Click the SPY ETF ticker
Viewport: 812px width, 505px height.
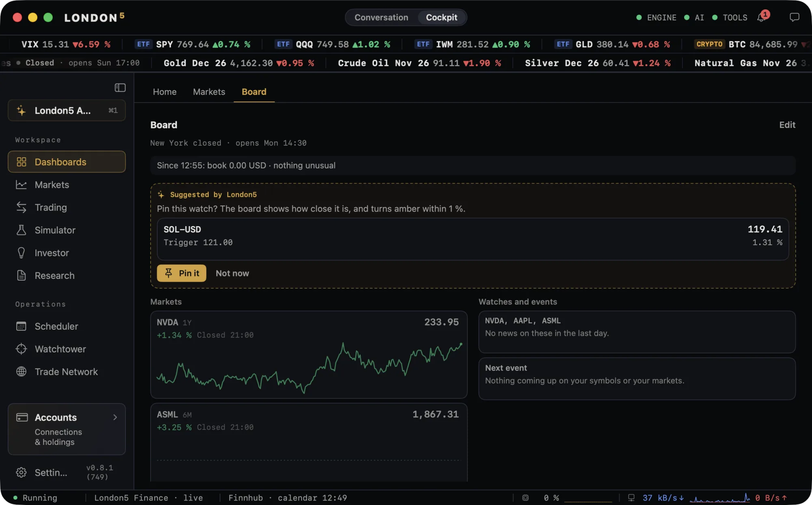pos(192,44)
